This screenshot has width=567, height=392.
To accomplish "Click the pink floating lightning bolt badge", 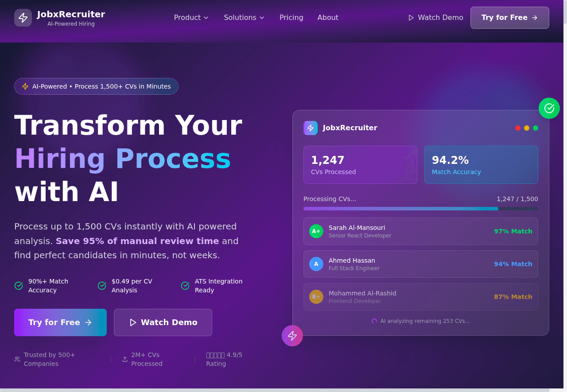I will tap(292, 336).
